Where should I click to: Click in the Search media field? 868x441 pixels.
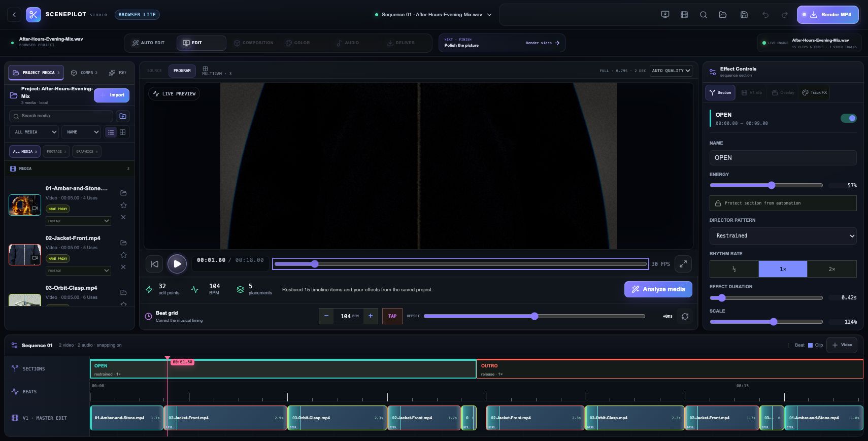(x=61, y=116)
